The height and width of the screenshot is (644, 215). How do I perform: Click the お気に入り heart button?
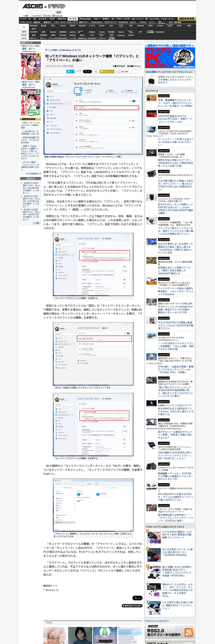(x=107, y=72)
